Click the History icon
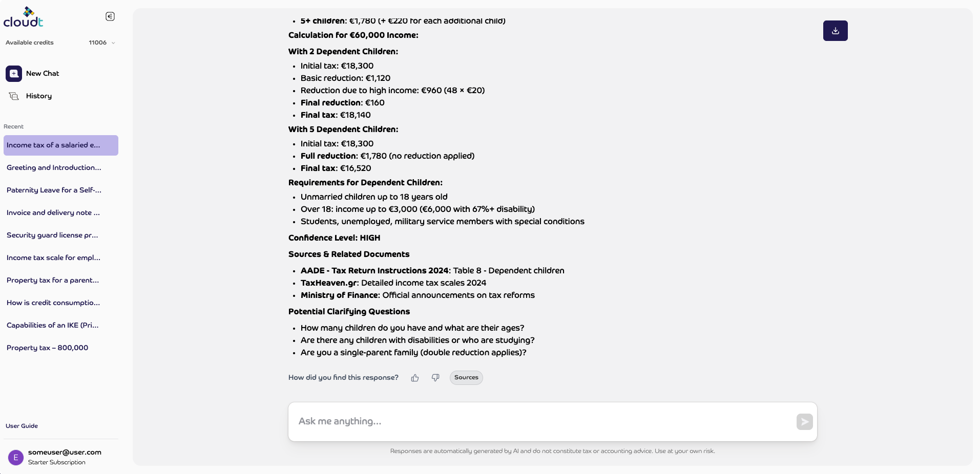The image size is (980, 474). point(14,96)
